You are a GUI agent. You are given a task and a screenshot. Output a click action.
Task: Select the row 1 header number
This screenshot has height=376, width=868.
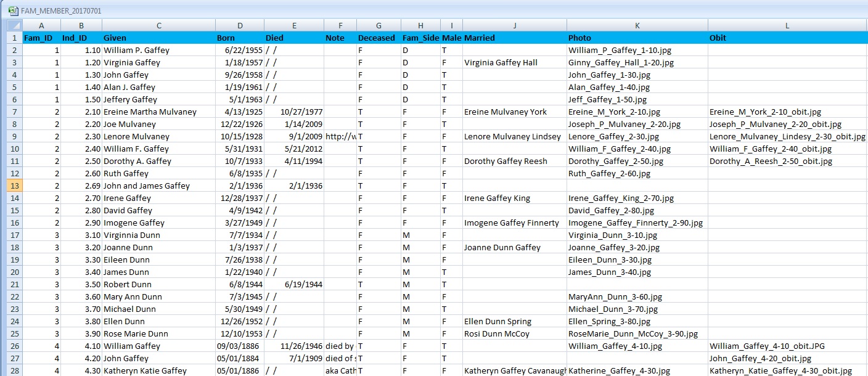click(14, 38)
